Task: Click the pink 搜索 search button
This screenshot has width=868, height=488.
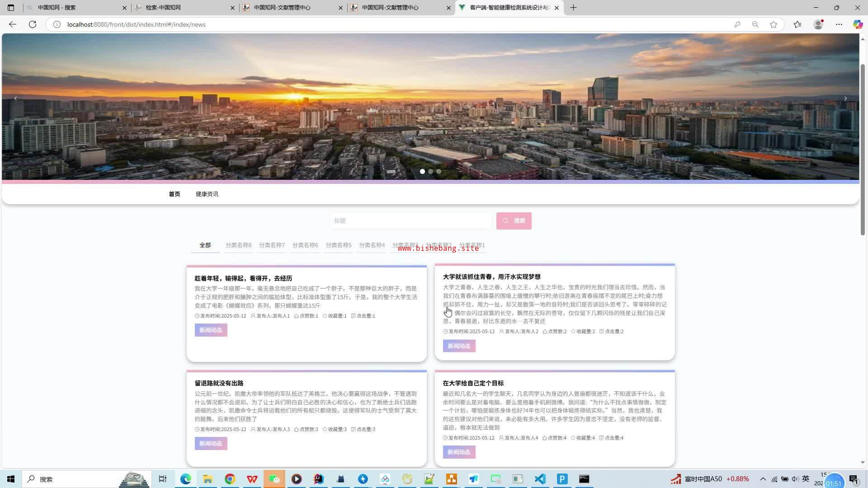Action: (514, 221)
